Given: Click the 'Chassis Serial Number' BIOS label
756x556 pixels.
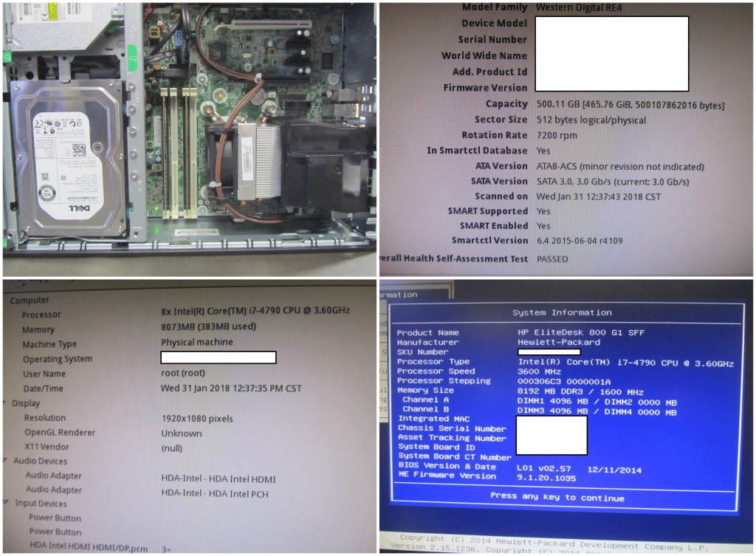Looking at the screenshot, I should coord(453,428).
